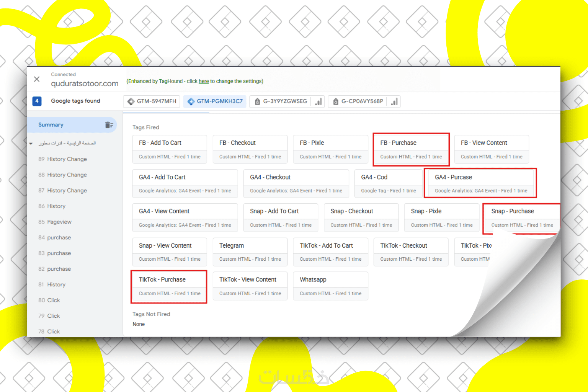Select event 83 purchase
This screenshot has width=588, height=392.
coord(55,253)
